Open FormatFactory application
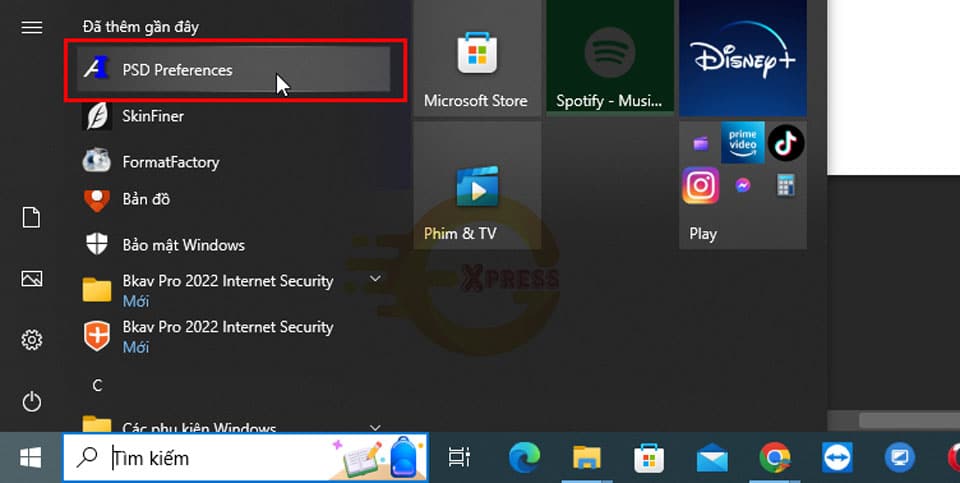The width and height of the screenshot is (960, 483). point(170,162)
